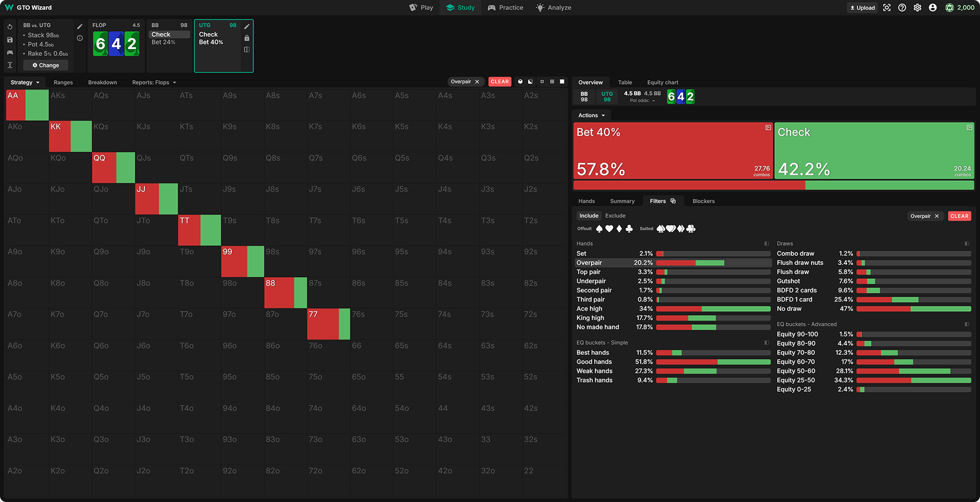Select the suited clubs suit filter
The height and width of the screenshot is (502, 980).
691,229
